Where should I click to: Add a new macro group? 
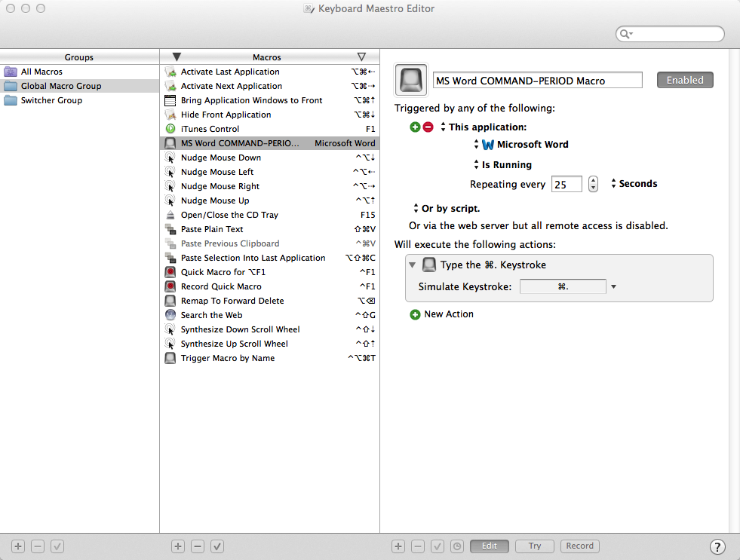[x=18, y=546]
